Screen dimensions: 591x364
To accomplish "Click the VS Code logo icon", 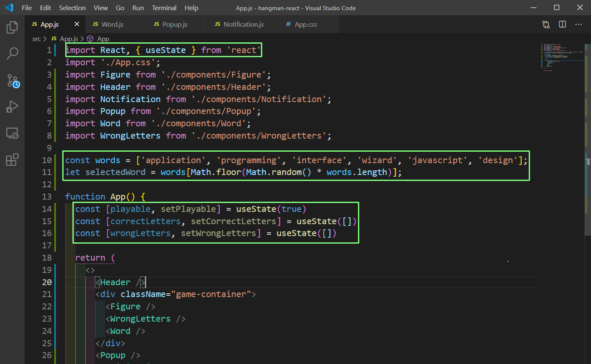I will (x=9, y=8).
